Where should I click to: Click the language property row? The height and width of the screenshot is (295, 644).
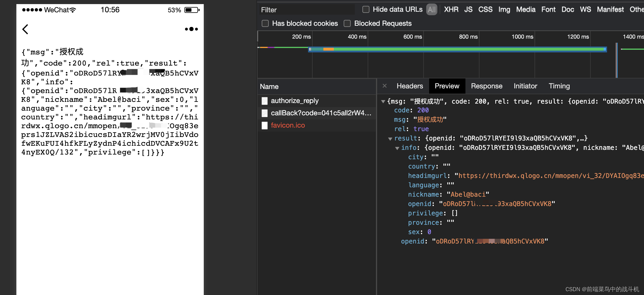tap(431, 185)
